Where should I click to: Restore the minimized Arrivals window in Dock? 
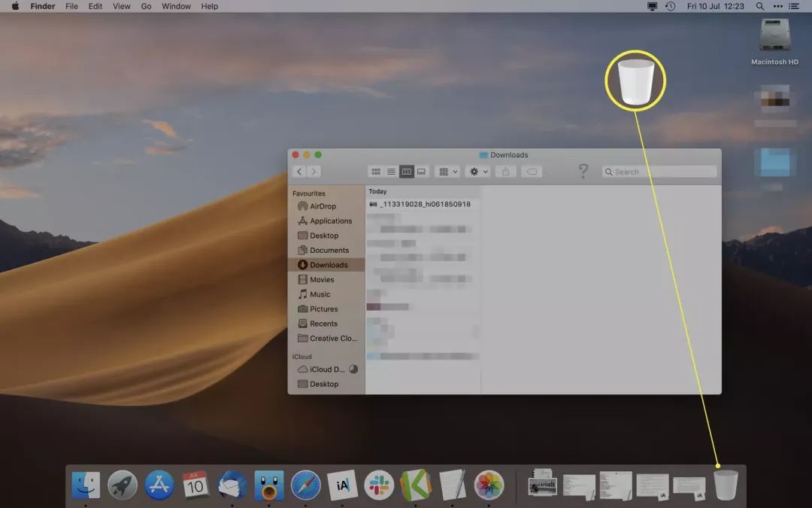[x=542, y=484]
